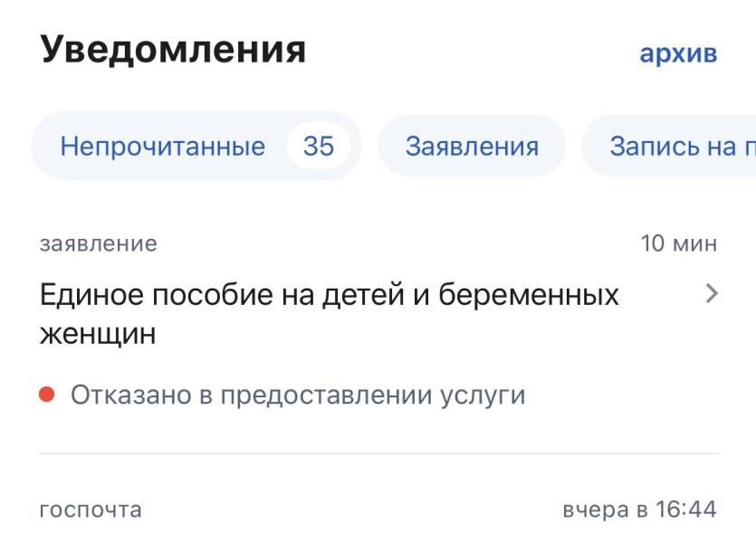Click the Отказано в предоставлении услуги status
This screenshot has height=543, width=756.
coord(298,395)
